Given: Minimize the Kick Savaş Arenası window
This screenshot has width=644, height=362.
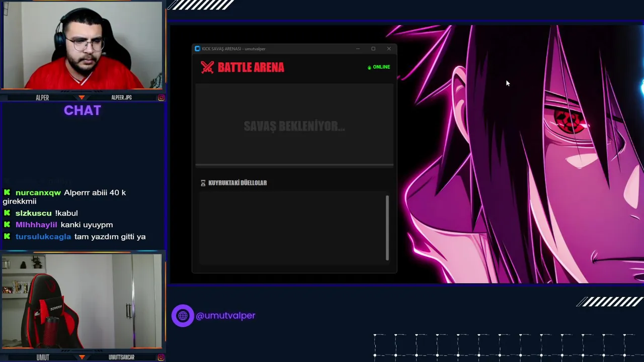Looking at the screenshot, I should (x=358, y=49).
